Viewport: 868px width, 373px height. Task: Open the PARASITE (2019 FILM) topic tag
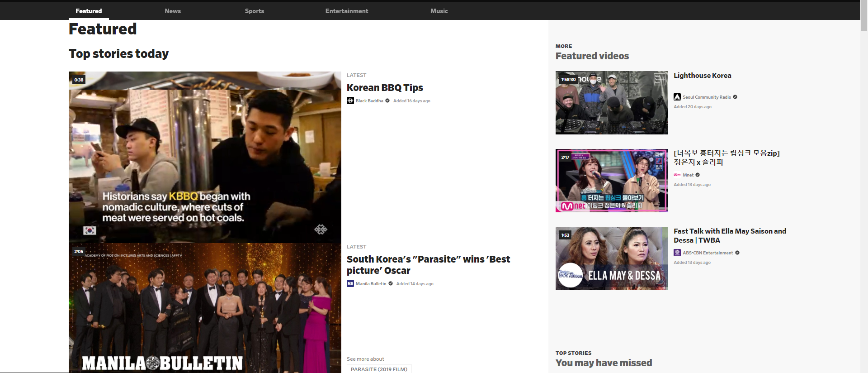(x=379, y=369)
